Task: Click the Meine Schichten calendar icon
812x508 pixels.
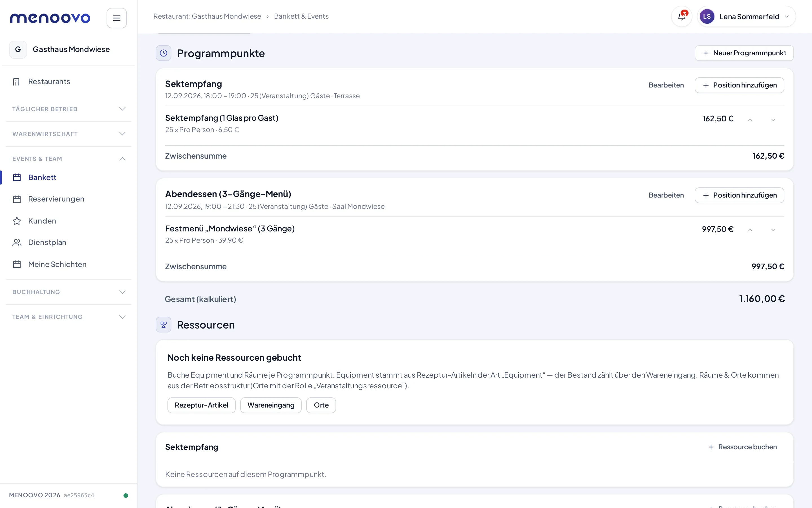Action: pos(17,264)
